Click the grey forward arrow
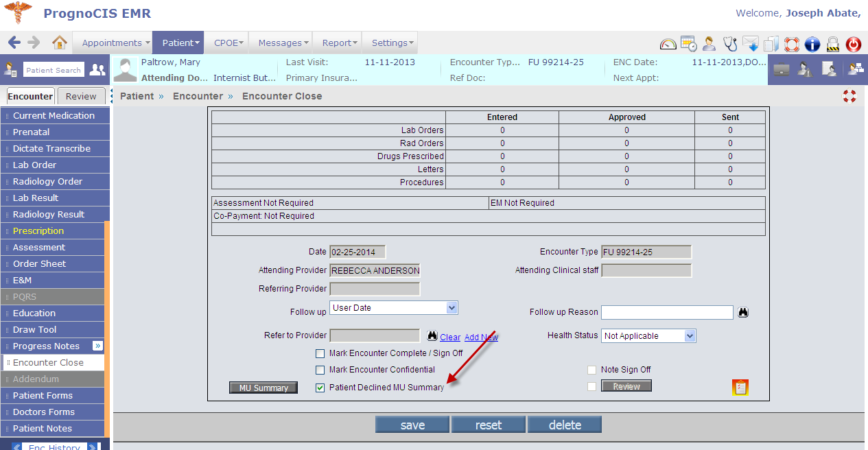This screenshot has height=450, width=868. click(x=34, y=43)
